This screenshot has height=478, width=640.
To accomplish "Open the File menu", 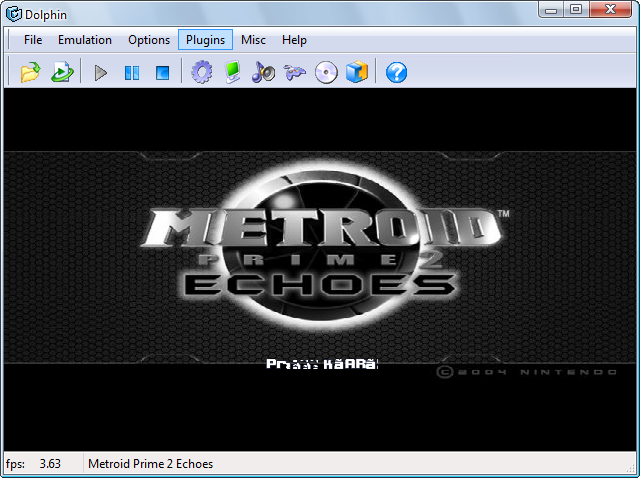I will coord(33,40).
